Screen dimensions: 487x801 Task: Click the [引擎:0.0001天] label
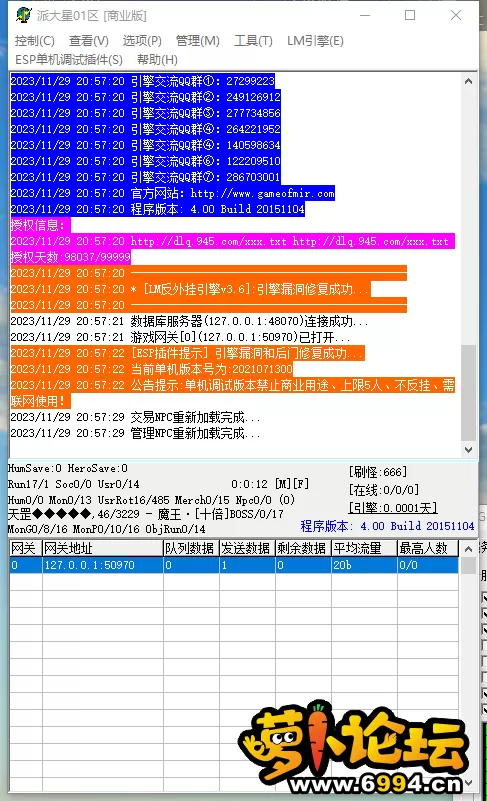(393, 508)
